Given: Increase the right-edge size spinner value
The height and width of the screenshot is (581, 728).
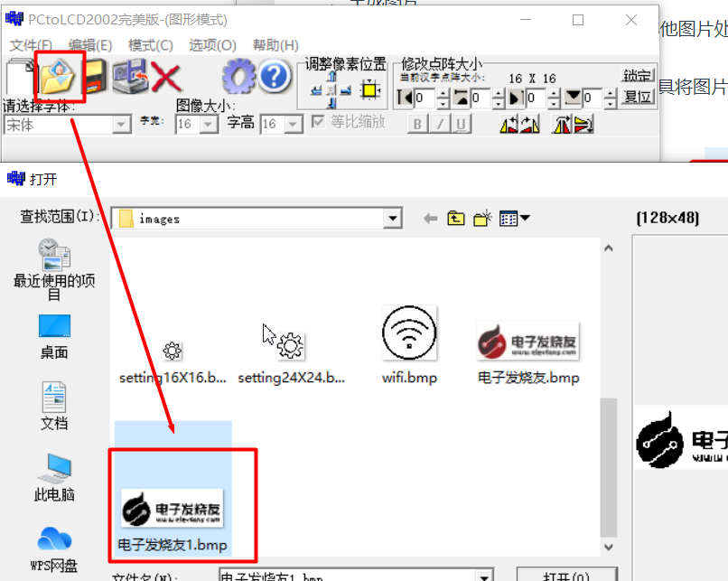Looking at the screenshot, I should click(554, 93).
